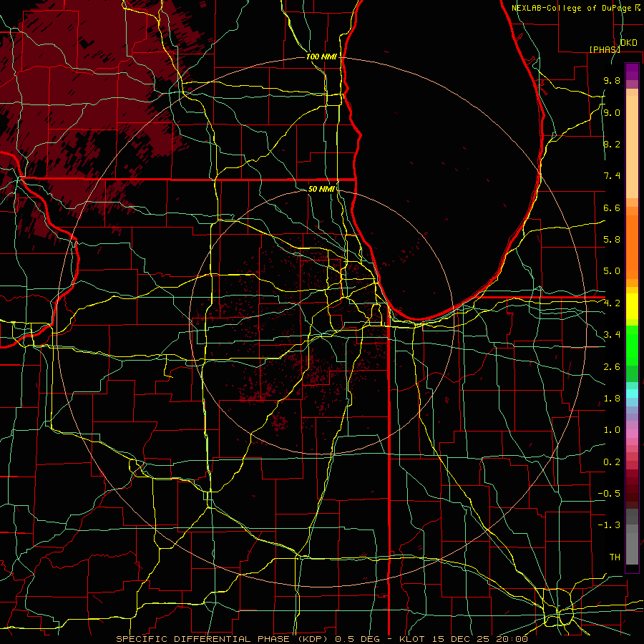The width and height of the screenshot is (644, 644).
Task: Click the 20:00 timestamp in the caption
Action: (512, 639)
